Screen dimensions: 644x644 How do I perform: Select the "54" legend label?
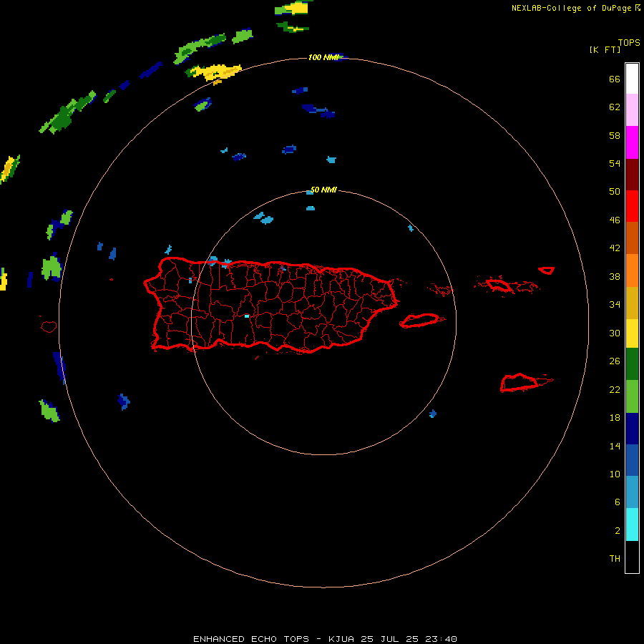615,163
